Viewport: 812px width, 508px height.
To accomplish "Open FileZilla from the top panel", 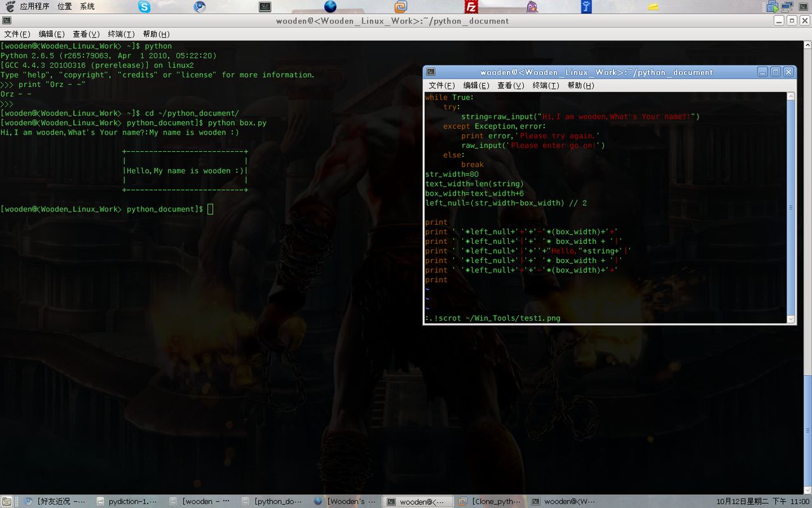I will [x=470, y=6].
